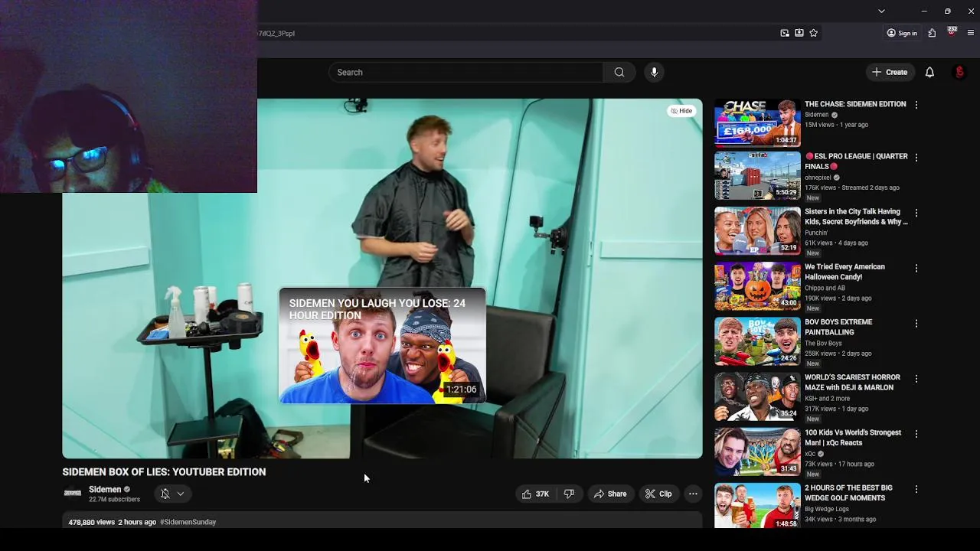Click the 478,880 views text

[91, 522]
